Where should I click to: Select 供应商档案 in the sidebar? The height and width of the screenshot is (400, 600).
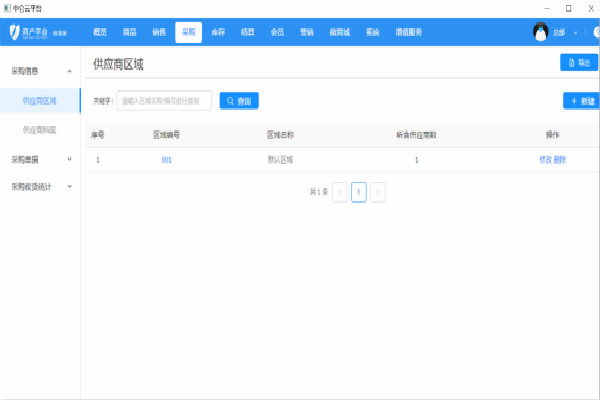(40, 130)
